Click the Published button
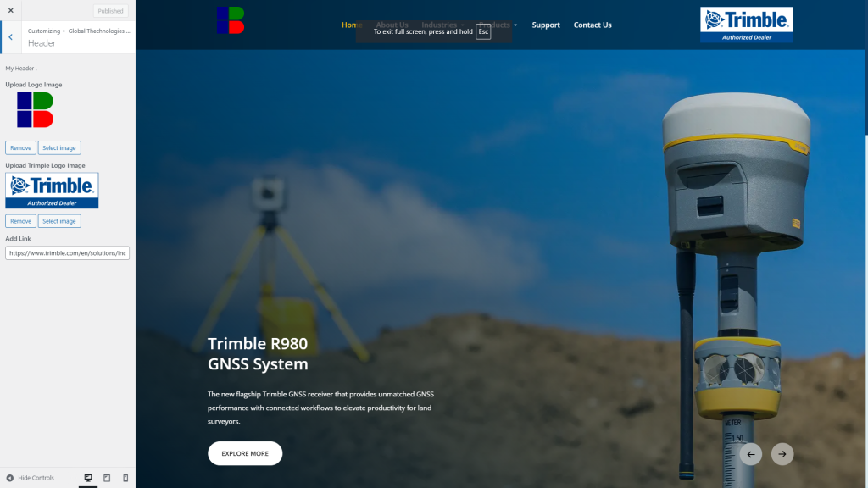This screenshot has width=868, height=488. [110, 11]
